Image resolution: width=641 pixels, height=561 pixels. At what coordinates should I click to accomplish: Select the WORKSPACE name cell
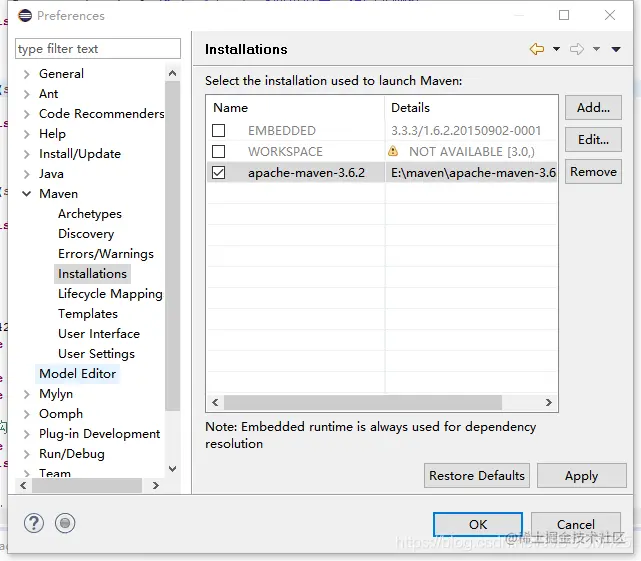coord(285,152)
